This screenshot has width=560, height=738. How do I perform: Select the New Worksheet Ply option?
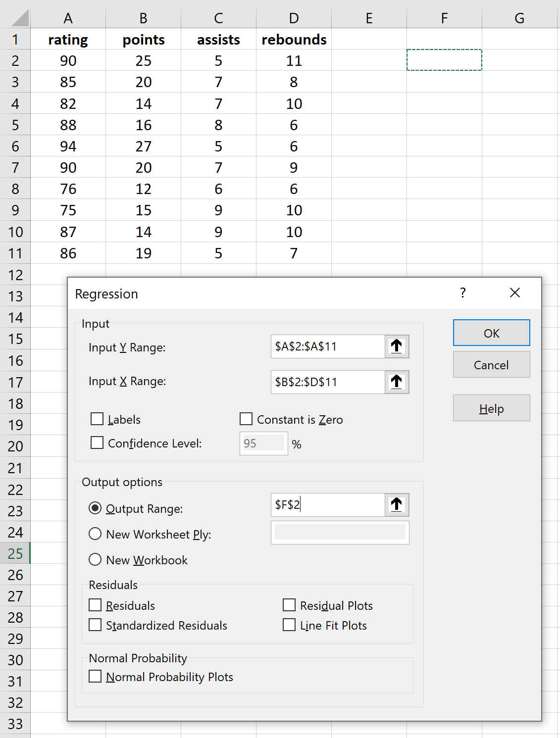click(x=95, y=534)
